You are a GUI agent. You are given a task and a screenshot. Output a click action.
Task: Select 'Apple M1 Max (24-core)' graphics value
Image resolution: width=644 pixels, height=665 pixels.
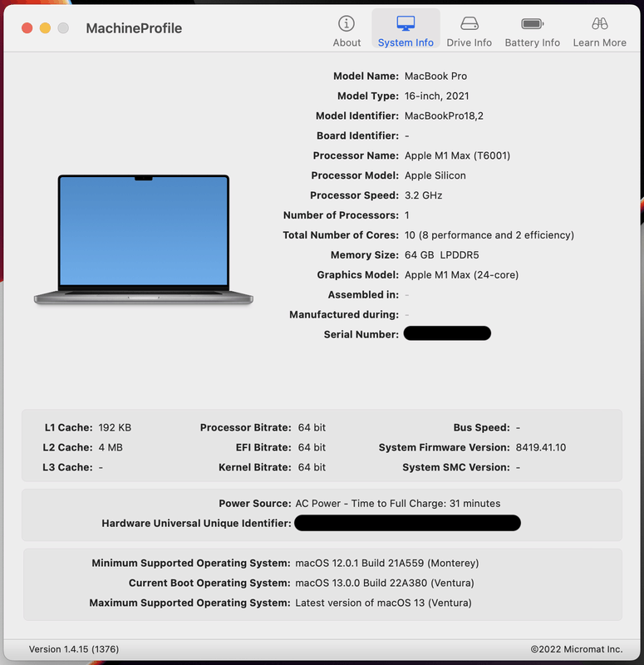(462, 275)
